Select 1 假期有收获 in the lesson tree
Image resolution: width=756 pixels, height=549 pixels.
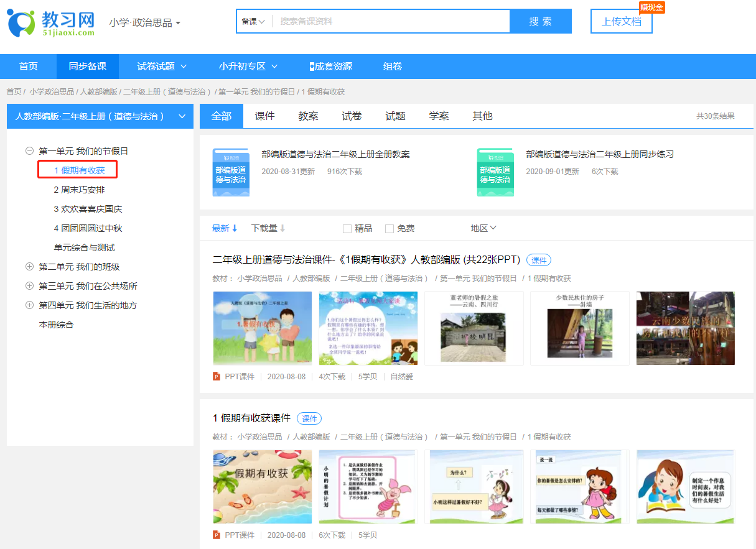[x=78, y=170]
